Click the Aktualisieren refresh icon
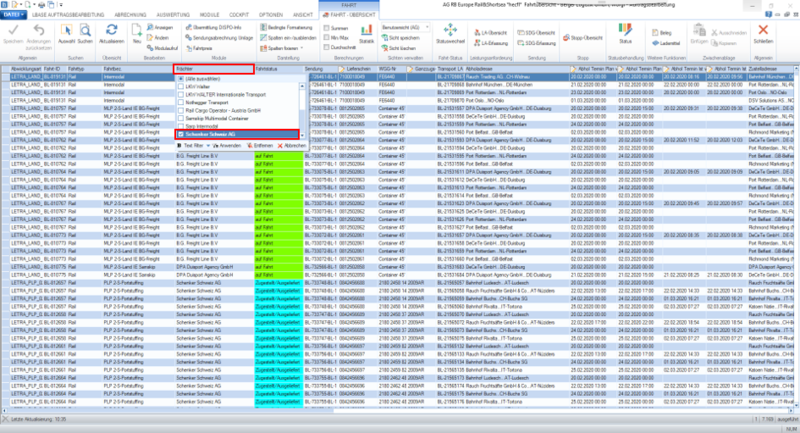Viewport: 800px width, 433px height. 111,31
